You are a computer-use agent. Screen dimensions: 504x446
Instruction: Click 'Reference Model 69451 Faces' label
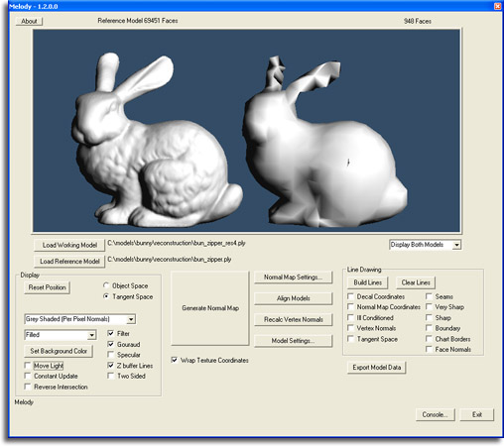[x=138, y=21]
